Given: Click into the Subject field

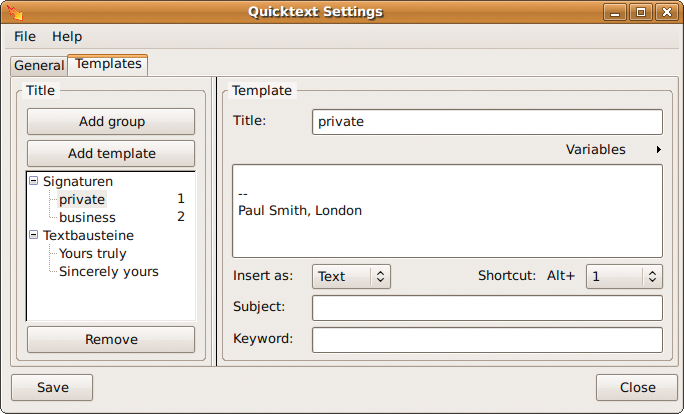Looking at the screenshot, I should coord(487,308).
